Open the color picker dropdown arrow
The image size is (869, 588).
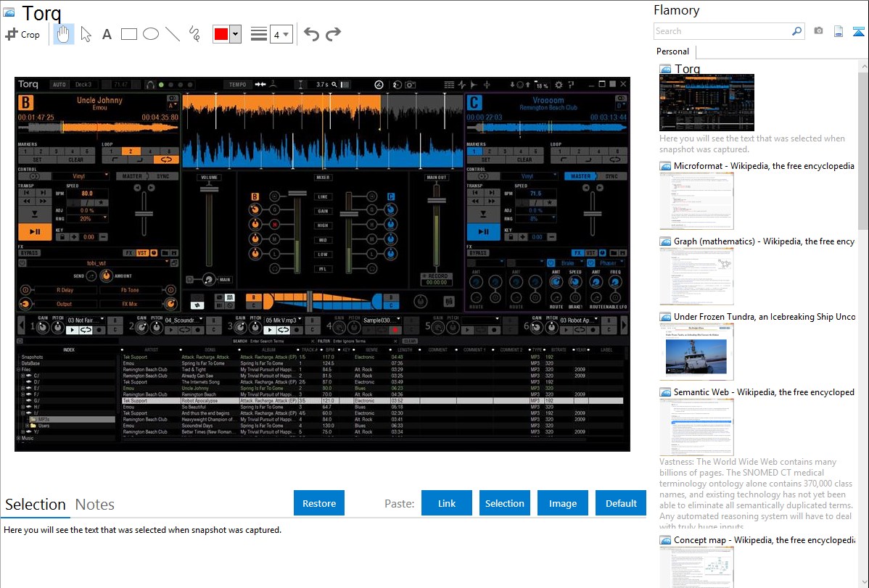pos(235,34)
